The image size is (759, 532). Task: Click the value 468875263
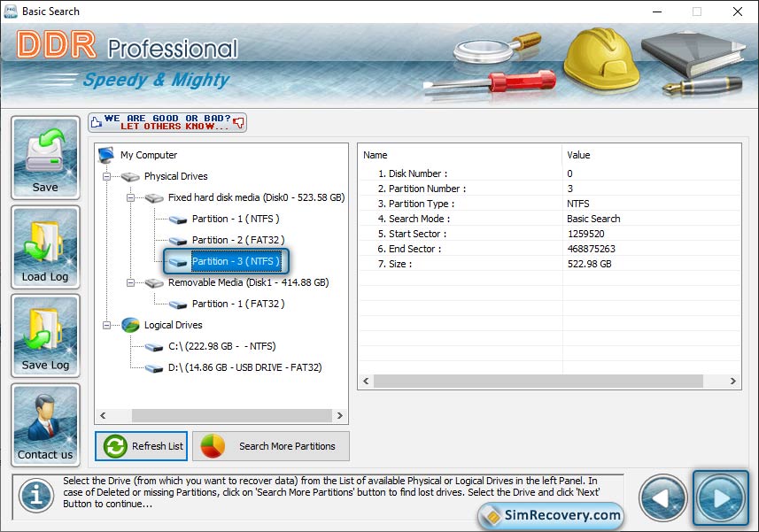591,249
